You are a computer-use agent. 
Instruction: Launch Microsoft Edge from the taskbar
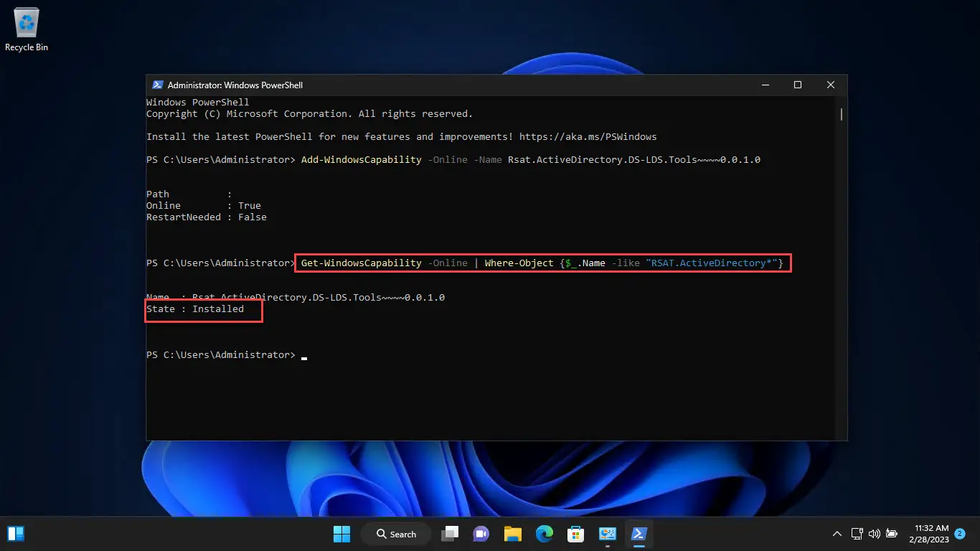(545, 534)
